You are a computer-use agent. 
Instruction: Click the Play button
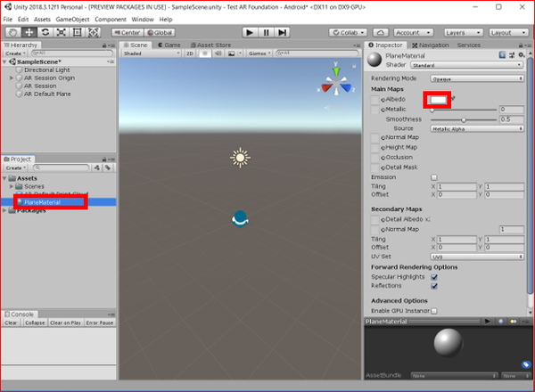tap(250, 32)
